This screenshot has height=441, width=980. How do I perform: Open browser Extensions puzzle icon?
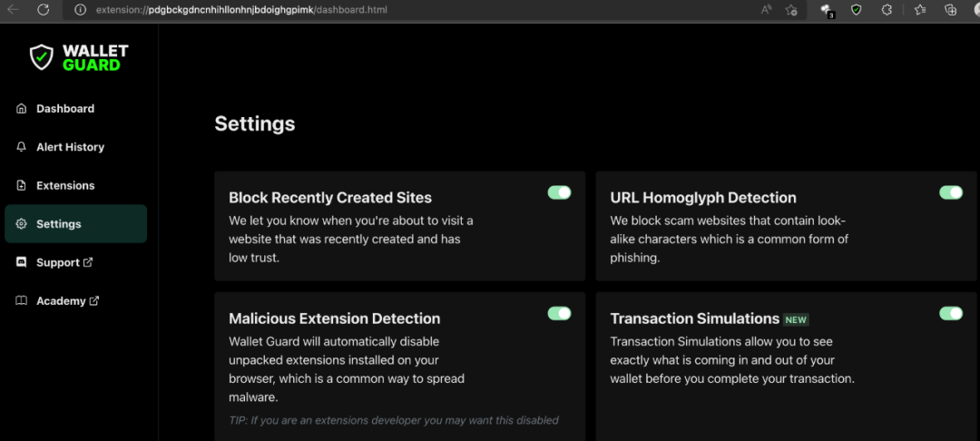pyautogui.click(x=886, y=10)
